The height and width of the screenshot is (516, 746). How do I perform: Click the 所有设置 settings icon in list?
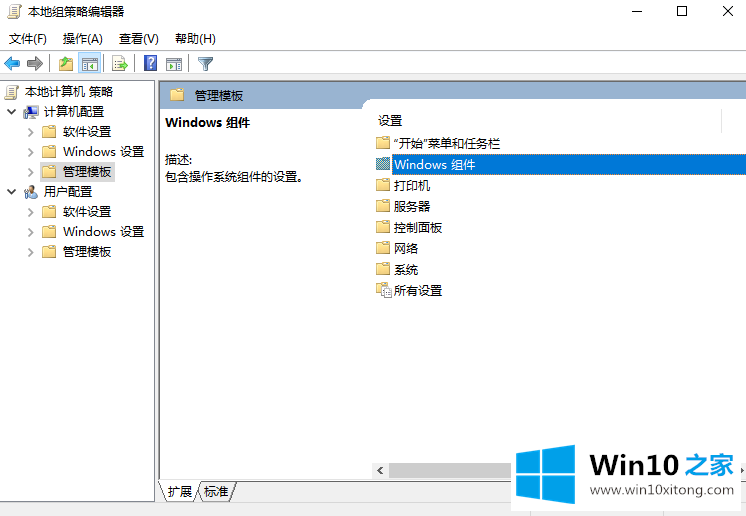(383, 290)
